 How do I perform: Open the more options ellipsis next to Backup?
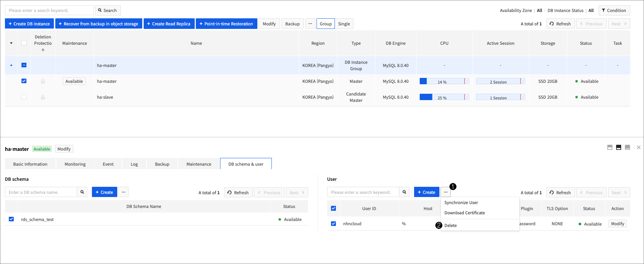point(310,24)
